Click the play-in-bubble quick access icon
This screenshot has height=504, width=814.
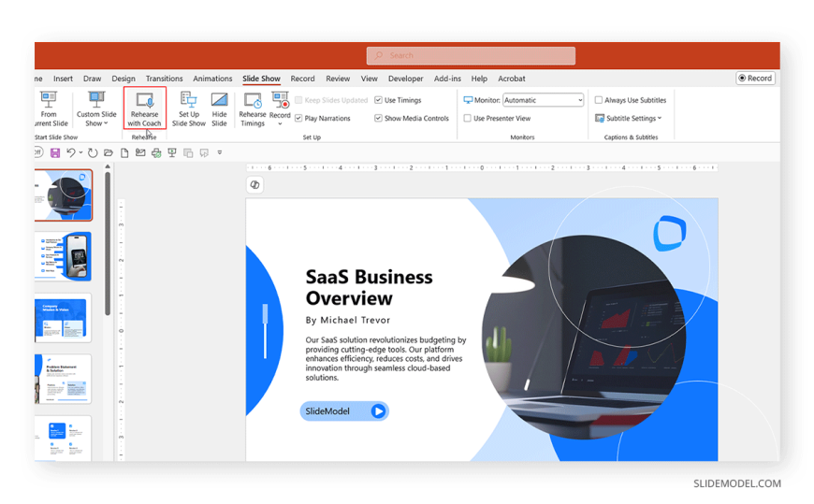coord(204,152)
